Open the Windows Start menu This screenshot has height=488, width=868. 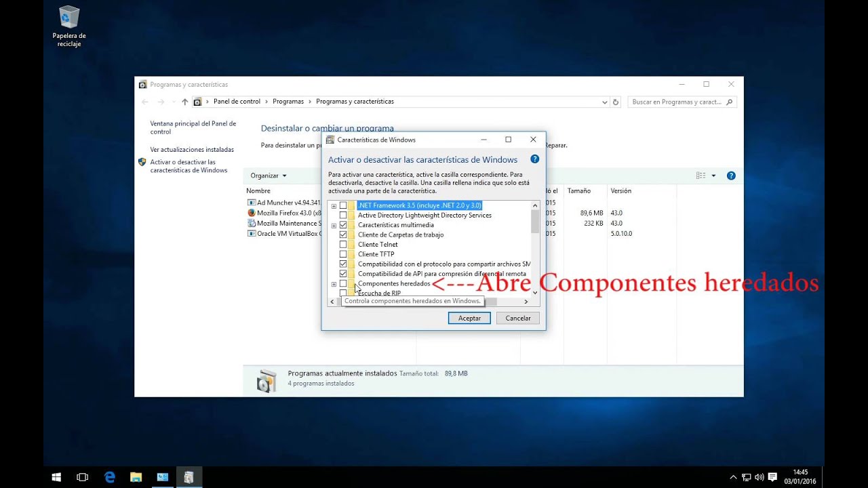click(x=56, y=477)
